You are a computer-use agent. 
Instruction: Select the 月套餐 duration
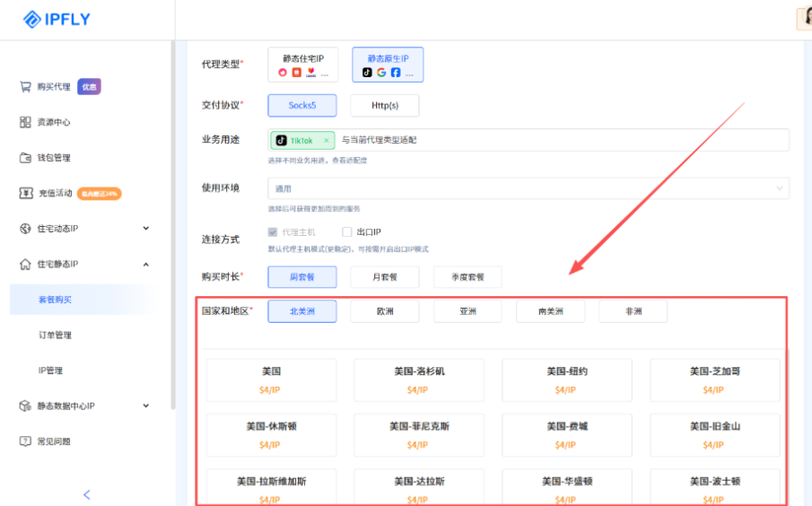[x=385, y=277]
